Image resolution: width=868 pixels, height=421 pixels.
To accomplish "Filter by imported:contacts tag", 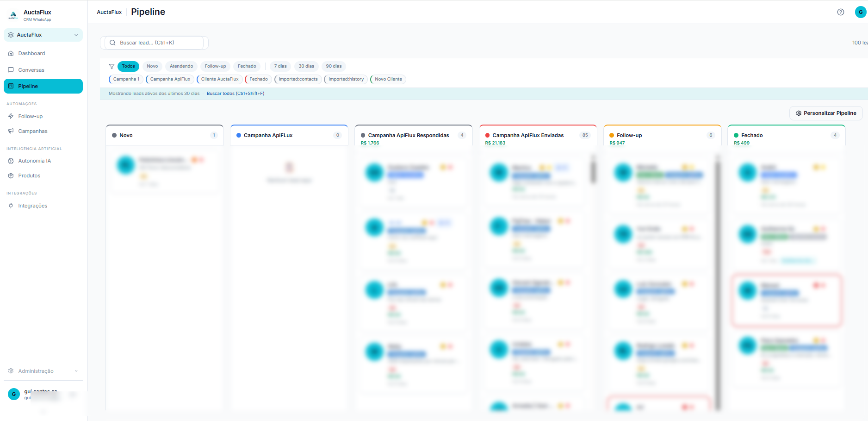I will [298, 79].
